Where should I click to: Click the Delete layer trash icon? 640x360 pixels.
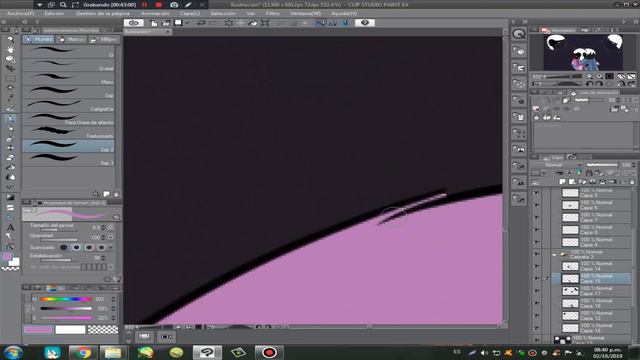632,182
